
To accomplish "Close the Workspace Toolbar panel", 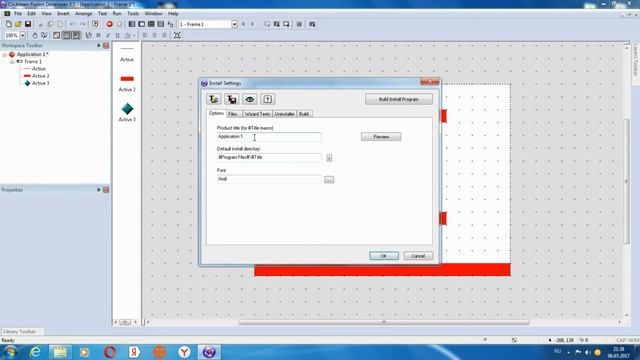I will 106,45.
